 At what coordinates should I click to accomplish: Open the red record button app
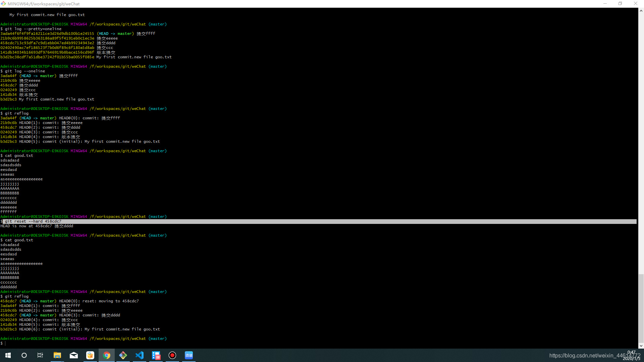click(x=172, y=355)
